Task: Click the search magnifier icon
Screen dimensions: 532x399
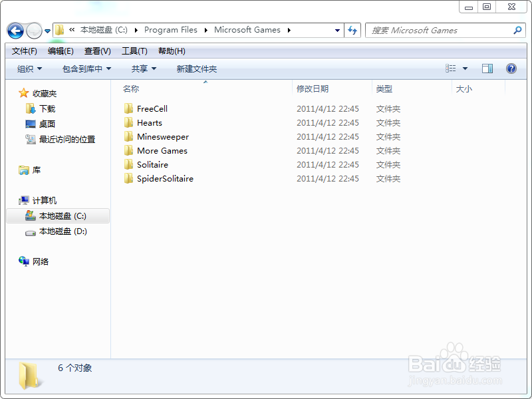Action: (517, 30)
